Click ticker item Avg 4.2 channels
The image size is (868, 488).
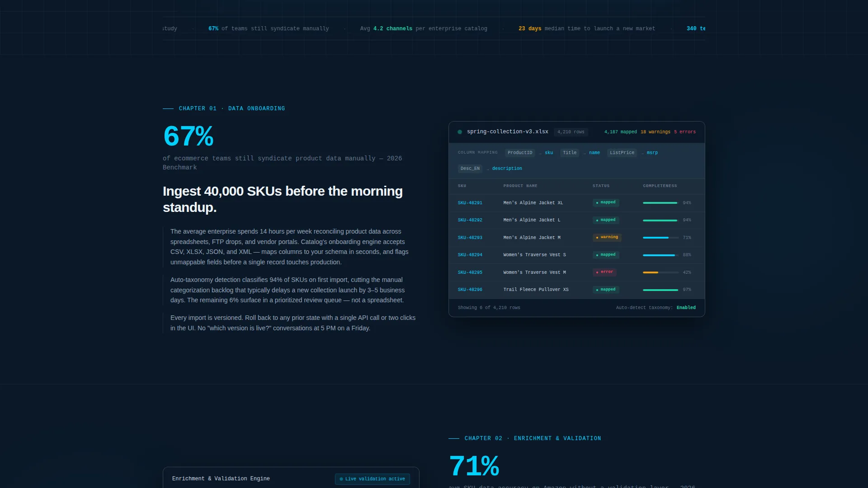[x=424, y=28]
